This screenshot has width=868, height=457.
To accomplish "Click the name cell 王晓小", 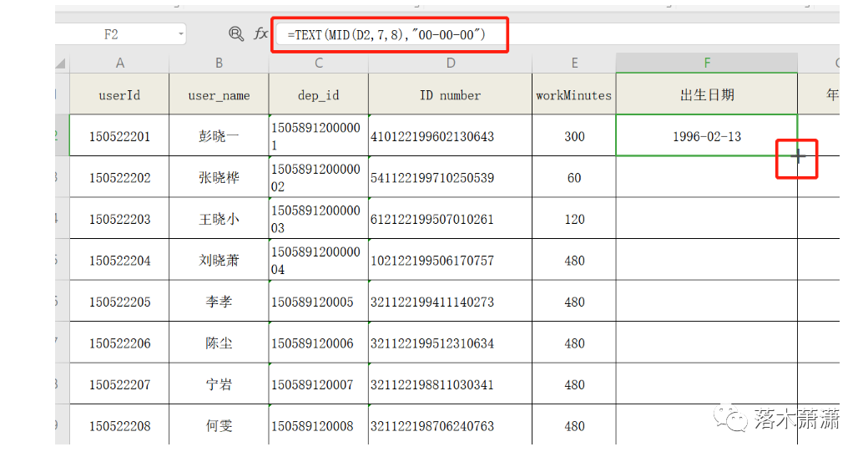I will (x=219, y=219).
